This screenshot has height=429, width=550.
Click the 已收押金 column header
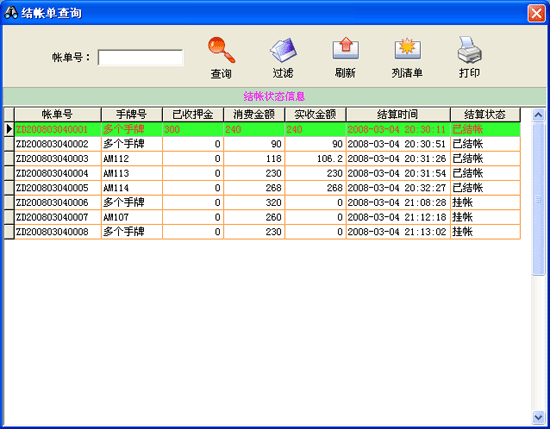193,114
